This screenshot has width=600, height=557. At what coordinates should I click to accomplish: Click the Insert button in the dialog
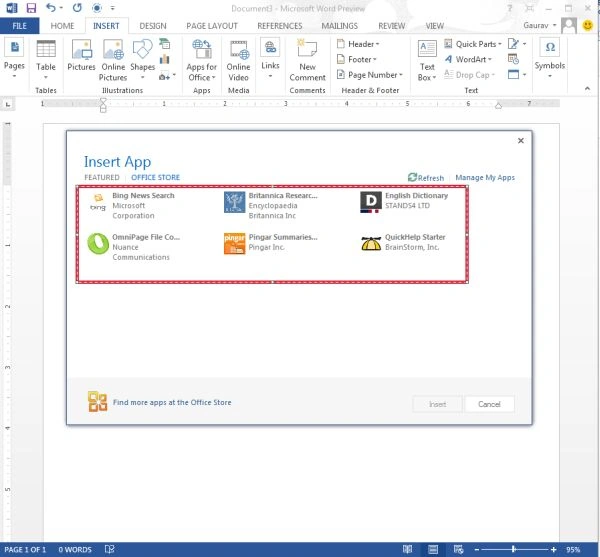coord(437,404)
